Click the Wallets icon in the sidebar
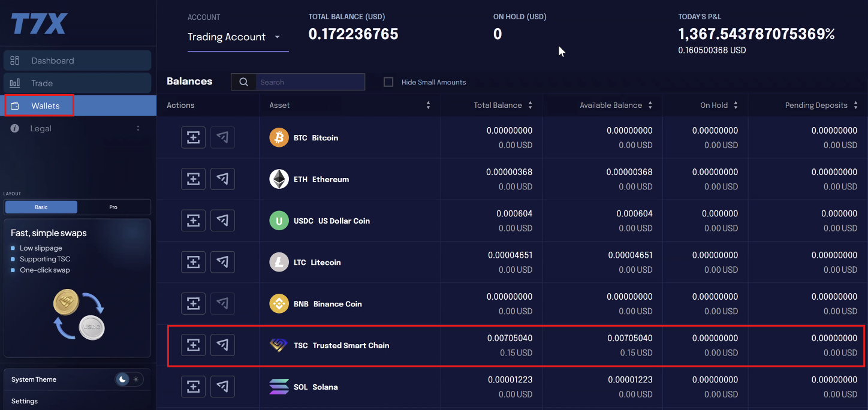Viewport: 868px width, 410px height. [x=15, y=106]
